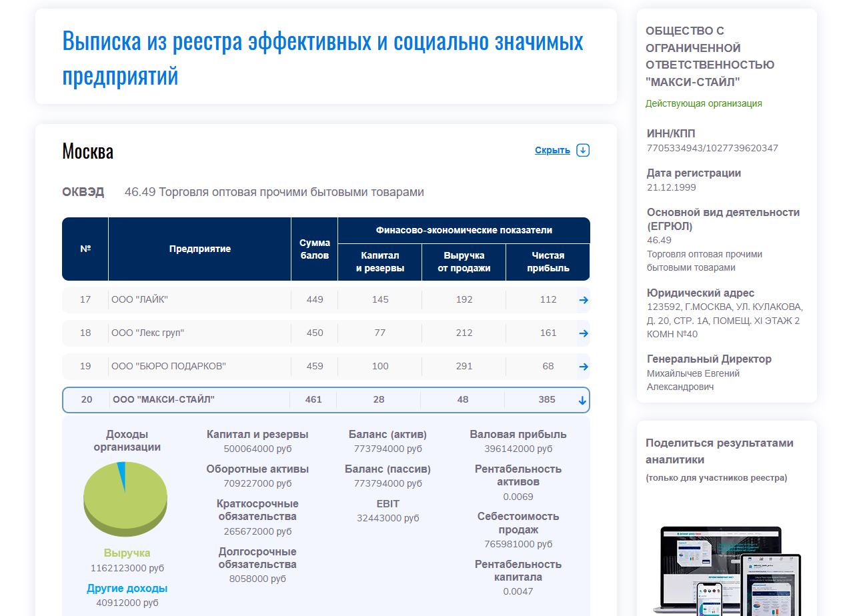Click the ООО "МАКСИ-СТАЙЛ" expanded row name
The height and width of the screenshot is (616, 851).
click(x=164, y=400)
